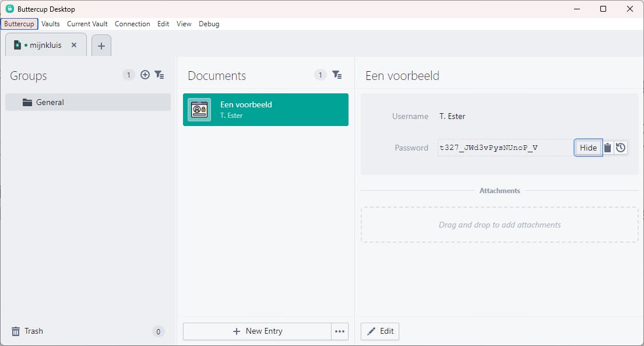This screenshot has width=644, height=346.
Task: Open the password history clock icon
Action: tap(621, 148)
